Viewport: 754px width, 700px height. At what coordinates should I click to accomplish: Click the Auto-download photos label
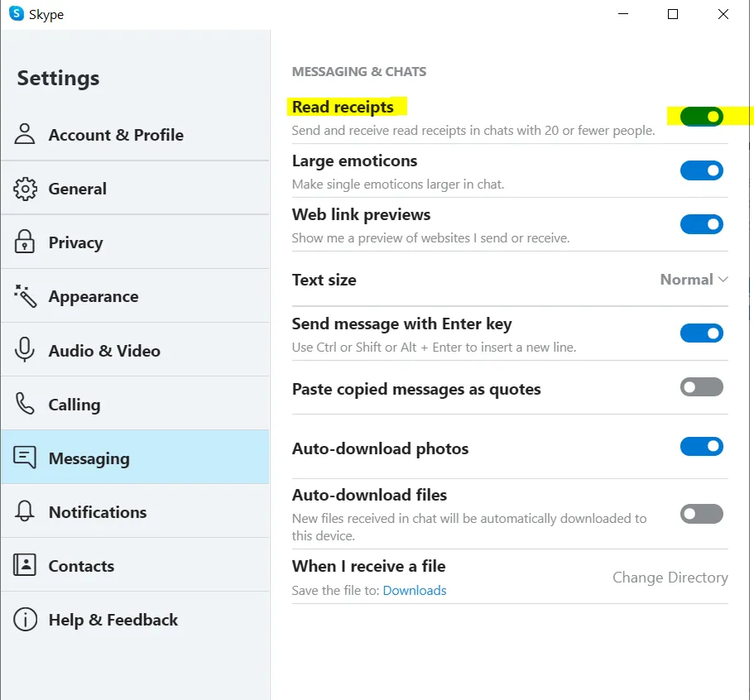tap(381, 449)
